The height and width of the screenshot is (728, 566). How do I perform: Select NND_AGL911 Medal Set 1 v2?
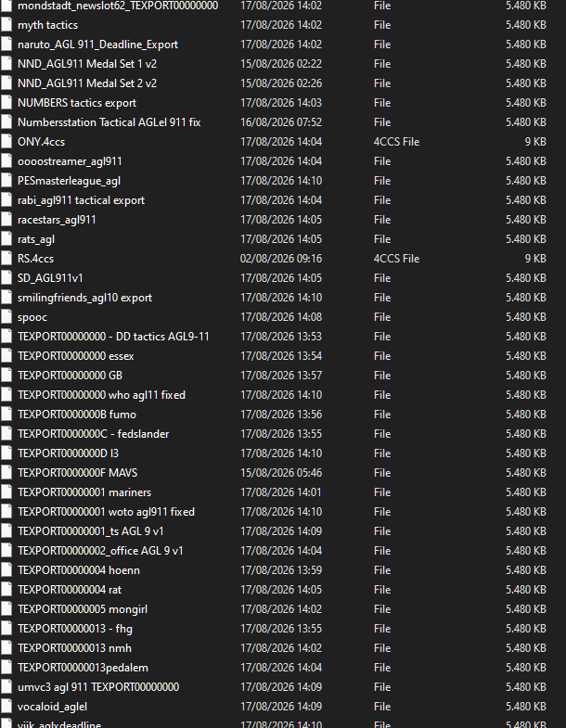(x=87, y=64)
